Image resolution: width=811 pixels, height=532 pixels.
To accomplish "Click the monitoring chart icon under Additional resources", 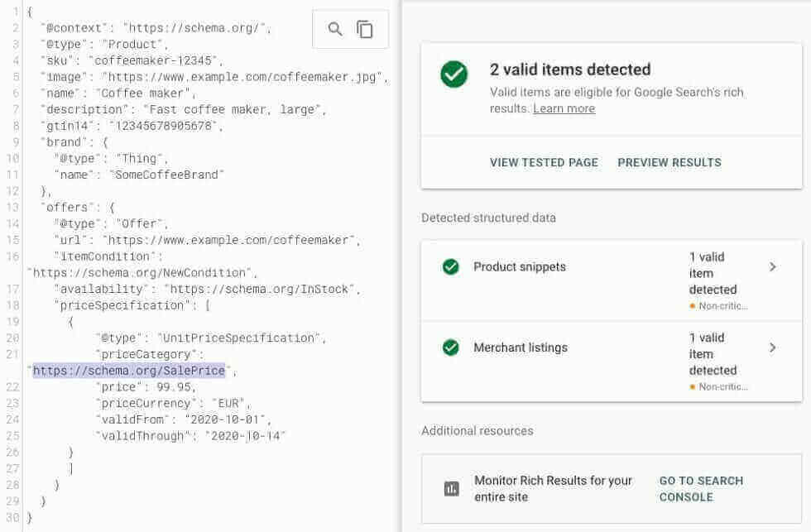I will pyautogui.click(x=451, y=488).
